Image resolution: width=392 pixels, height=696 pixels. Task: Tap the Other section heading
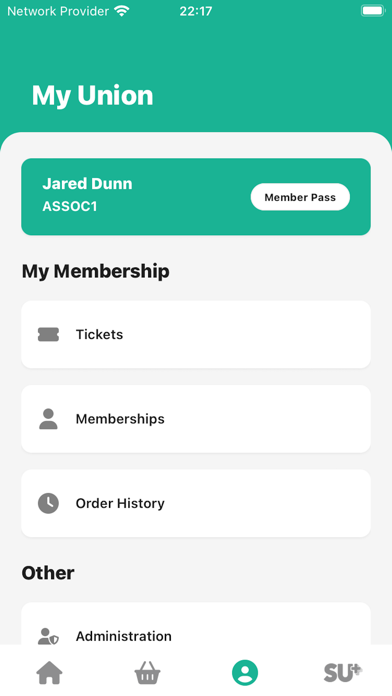click(x=48, y=573)
